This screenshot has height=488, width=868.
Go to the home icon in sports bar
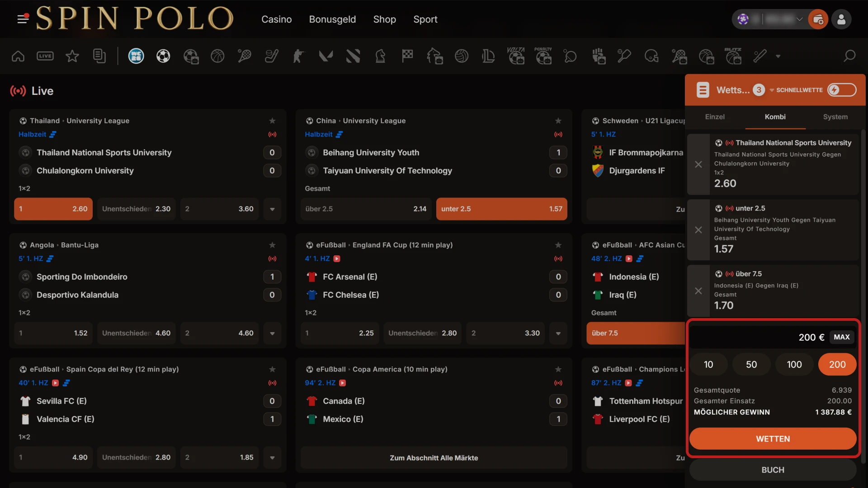pos(18,56)
